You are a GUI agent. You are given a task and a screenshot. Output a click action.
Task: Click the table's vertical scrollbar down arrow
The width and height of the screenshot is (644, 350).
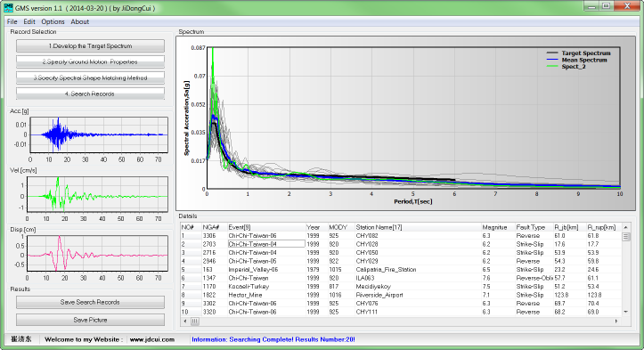pos(626,312)
